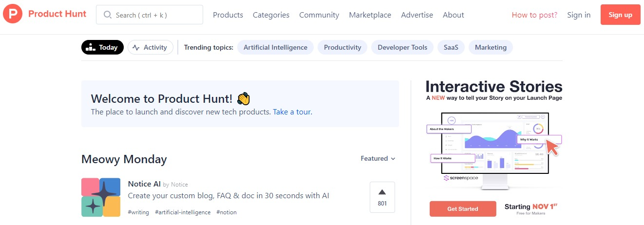Click the Sign up button
The height and width of the screenshot is (225, 644).
tap(620, 15)
